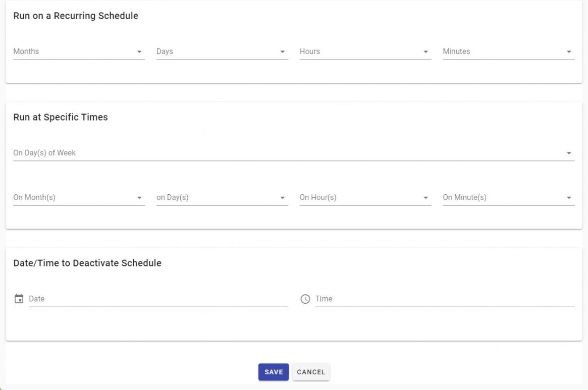
Task: Expand the On Month(s) dropdown
Action: (79, 198)
